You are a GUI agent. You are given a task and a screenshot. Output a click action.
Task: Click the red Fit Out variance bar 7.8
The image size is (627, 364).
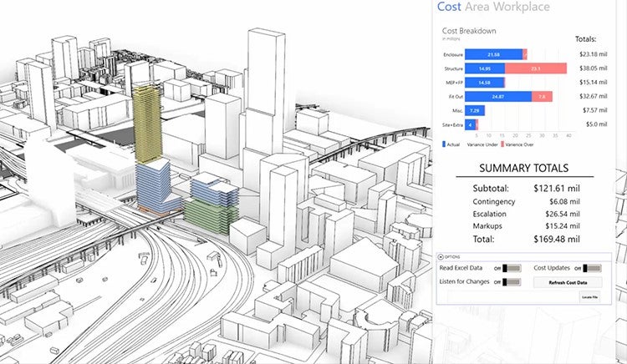pyautogui.click(x=542, y=97)
